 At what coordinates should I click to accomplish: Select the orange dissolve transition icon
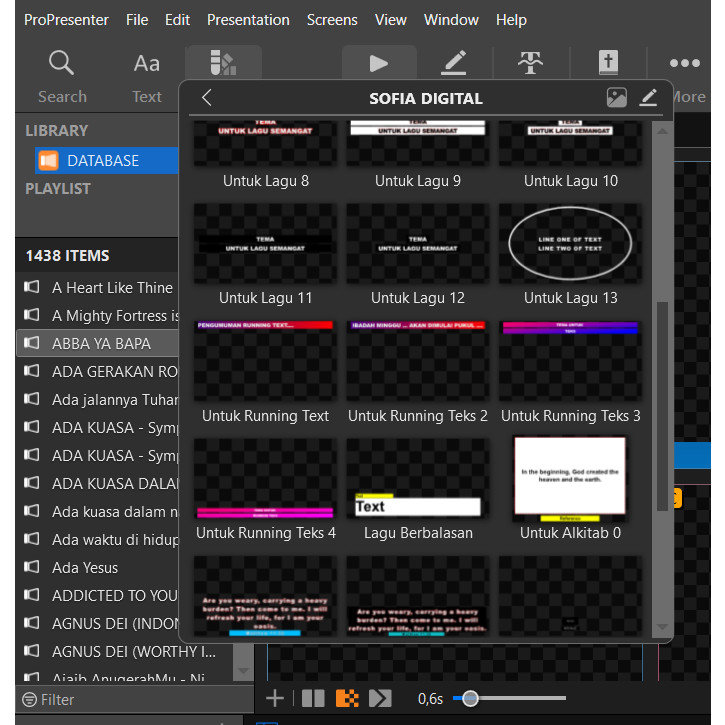pyautogui.click(x=347, y=699)
